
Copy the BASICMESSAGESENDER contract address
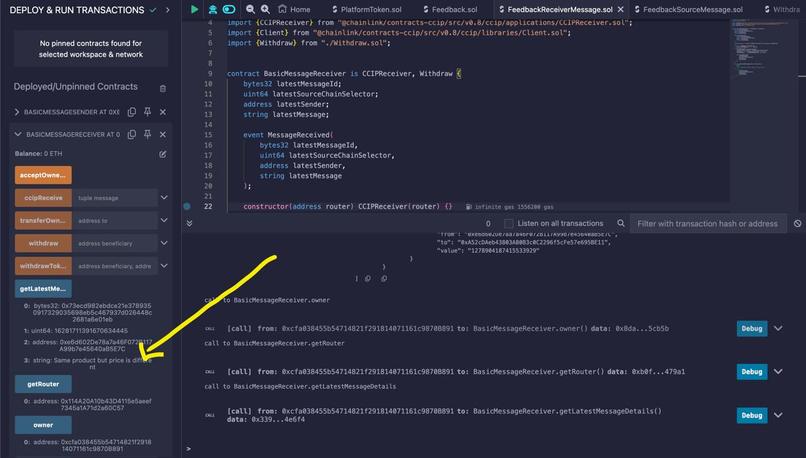point(132,112)
